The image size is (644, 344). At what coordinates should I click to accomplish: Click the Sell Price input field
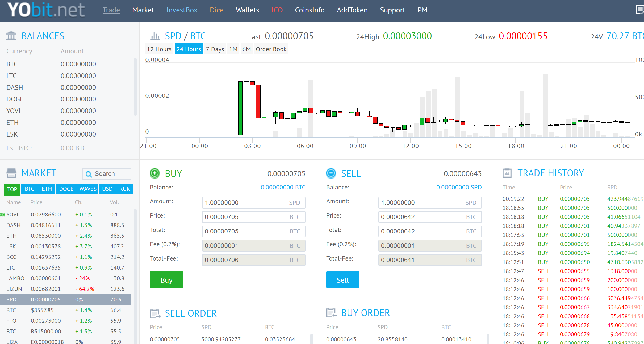pos(430,217)
